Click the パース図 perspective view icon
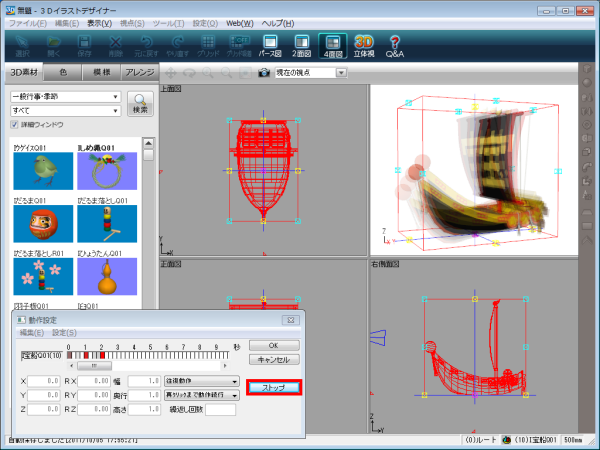This screenshot has height=450, width=600. [268, 45]
